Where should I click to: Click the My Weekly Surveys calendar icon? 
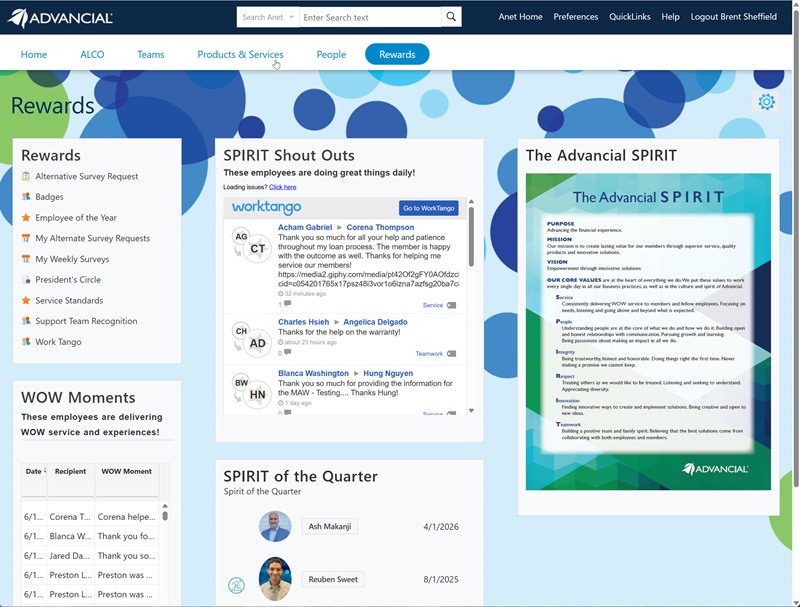click(x=26, y=259)
